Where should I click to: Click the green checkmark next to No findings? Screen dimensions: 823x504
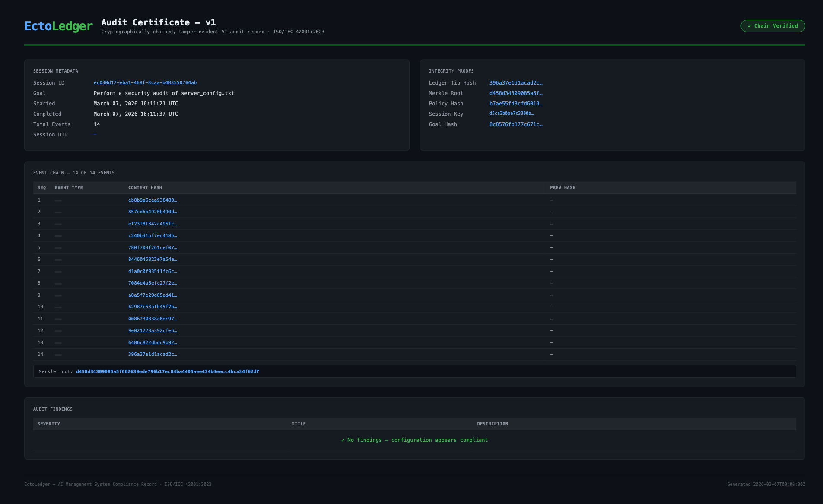coord(343,440)
